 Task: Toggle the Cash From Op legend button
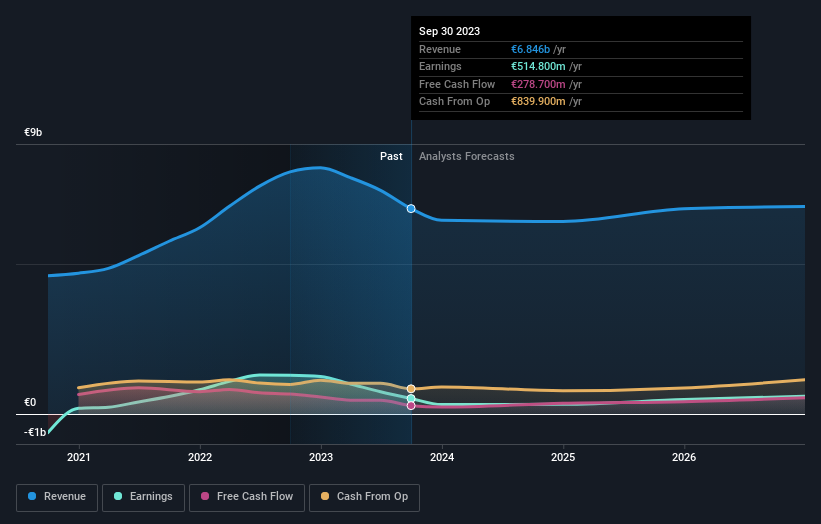click(x=364, y=497)
